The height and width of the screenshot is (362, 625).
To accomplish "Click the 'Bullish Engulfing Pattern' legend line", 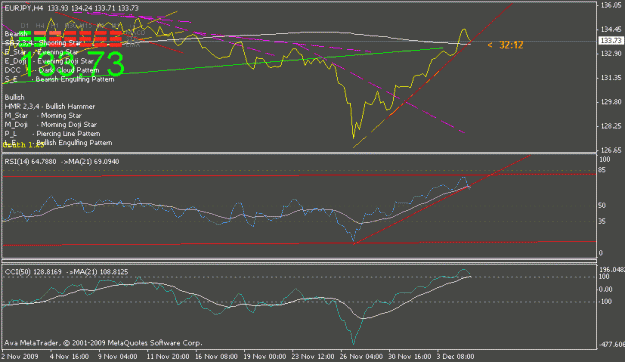I will 58,143.
